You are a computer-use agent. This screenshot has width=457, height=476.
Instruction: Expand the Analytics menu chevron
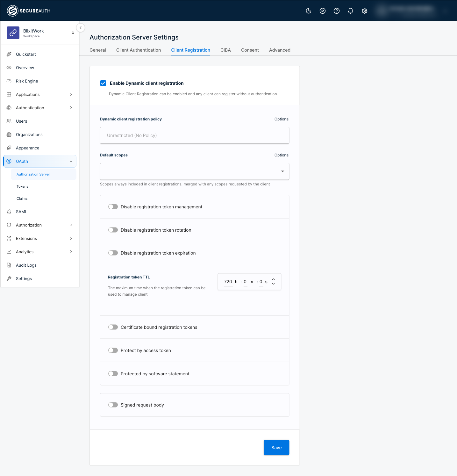click(71, 252)
